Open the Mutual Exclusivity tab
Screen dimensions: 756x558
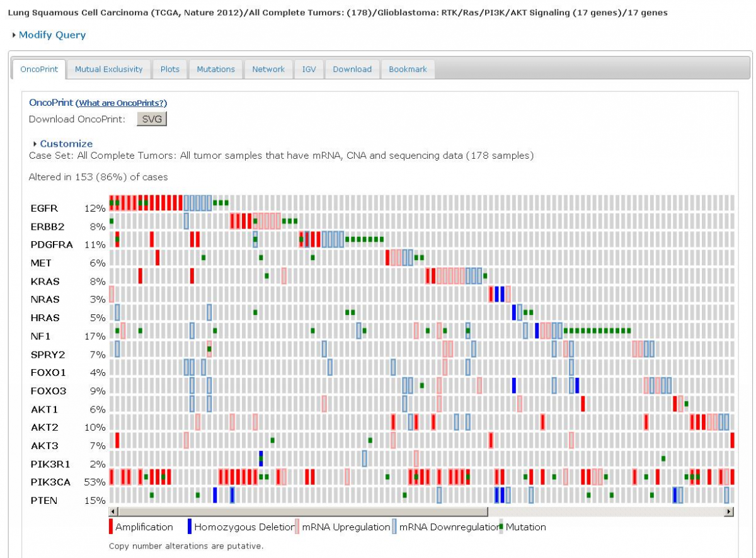click(x=109, y=69)
